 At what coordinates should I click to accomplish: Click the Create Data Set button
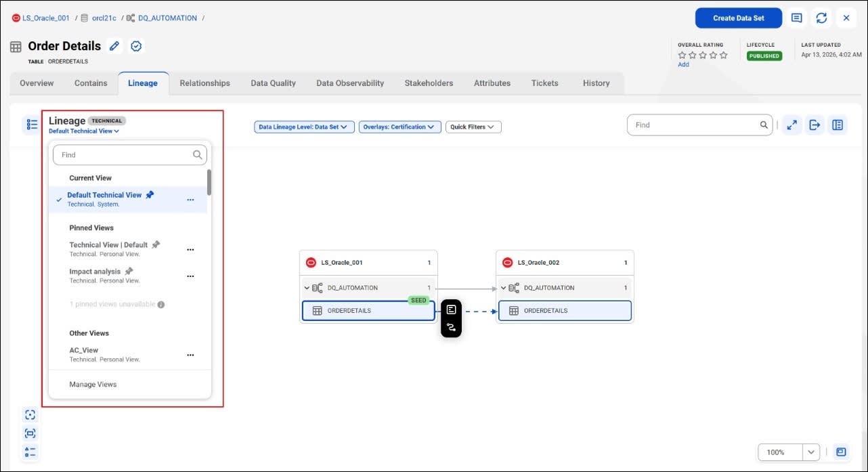739,18
